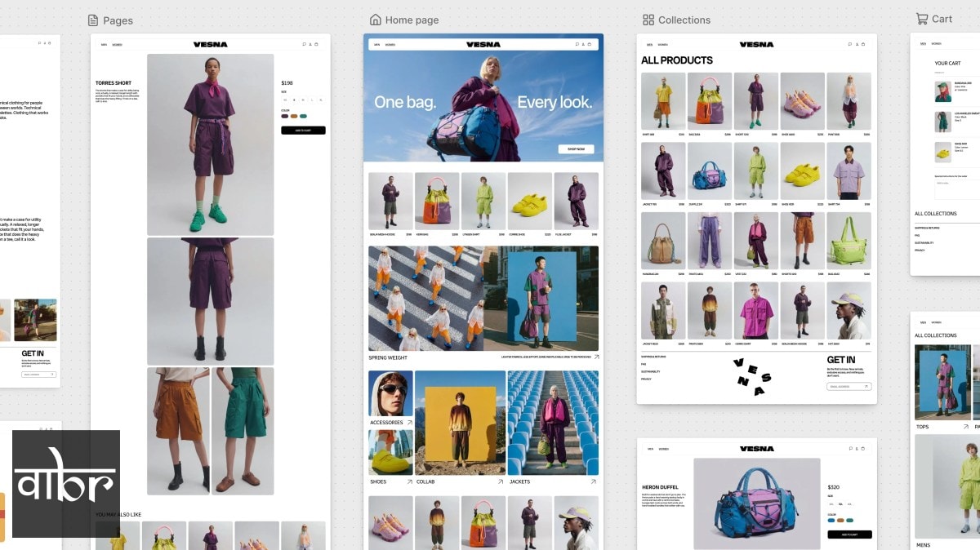Click the user icon in Collections page header

click(x=857, y=44)
